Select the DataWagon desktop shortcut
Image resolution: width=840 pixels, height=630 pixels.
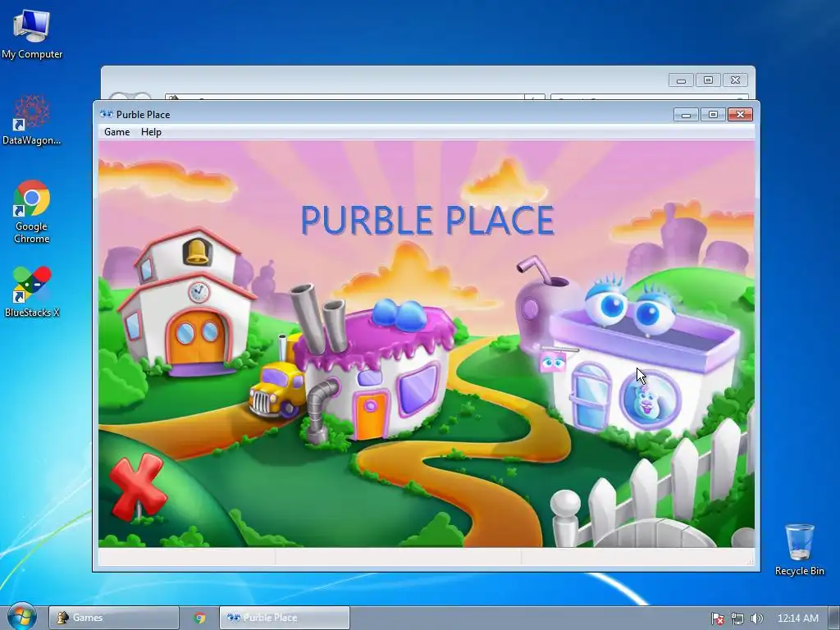pos(32,120)
